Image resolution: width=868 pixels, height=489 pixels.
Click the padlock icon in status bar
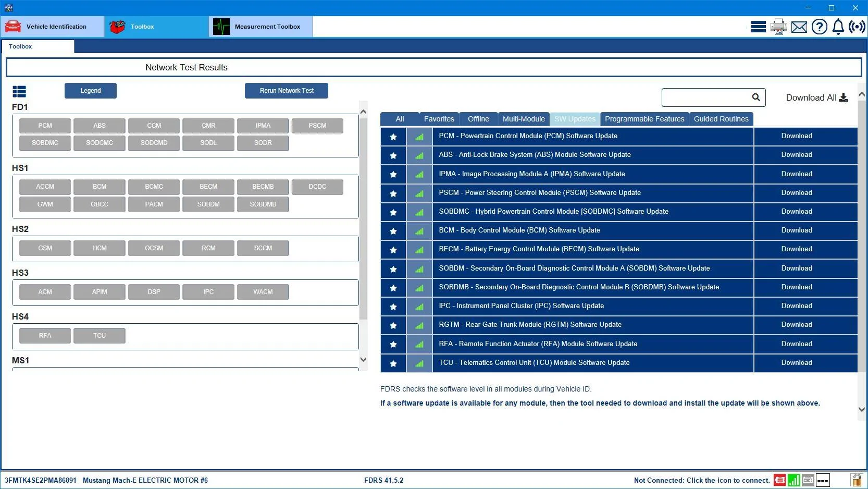coord(856,480)
